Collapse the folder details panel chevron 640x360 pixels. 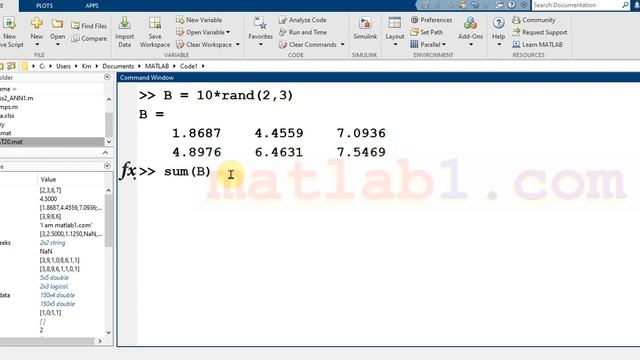click(105, 153)
